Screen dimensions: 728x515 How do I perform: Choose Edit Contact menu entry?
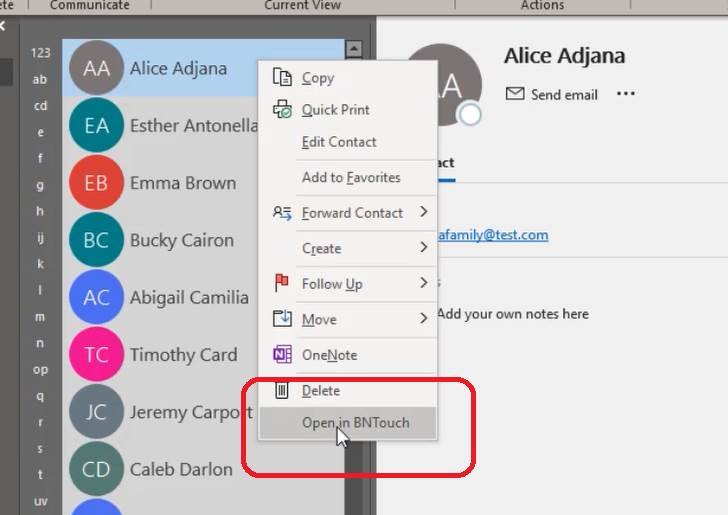(x=348, y=142)
